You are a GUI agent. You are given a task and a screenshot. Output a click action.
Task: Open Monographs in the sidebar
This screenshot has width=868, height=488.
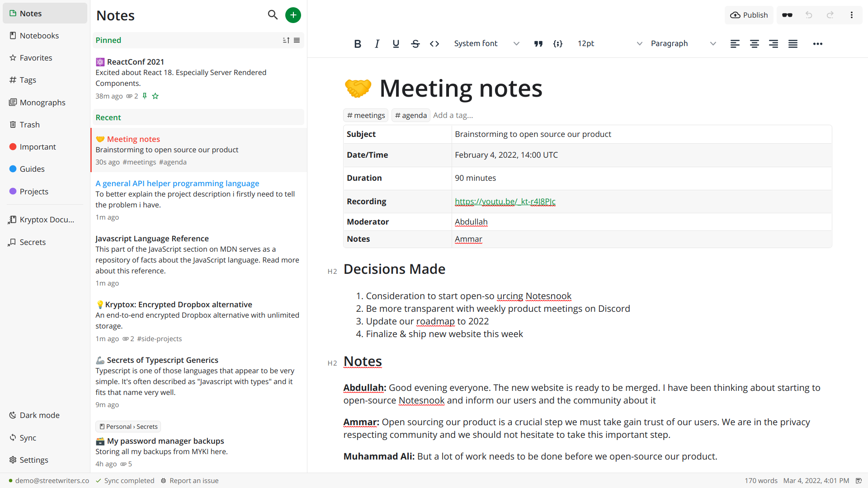click(x=42, y=103)
